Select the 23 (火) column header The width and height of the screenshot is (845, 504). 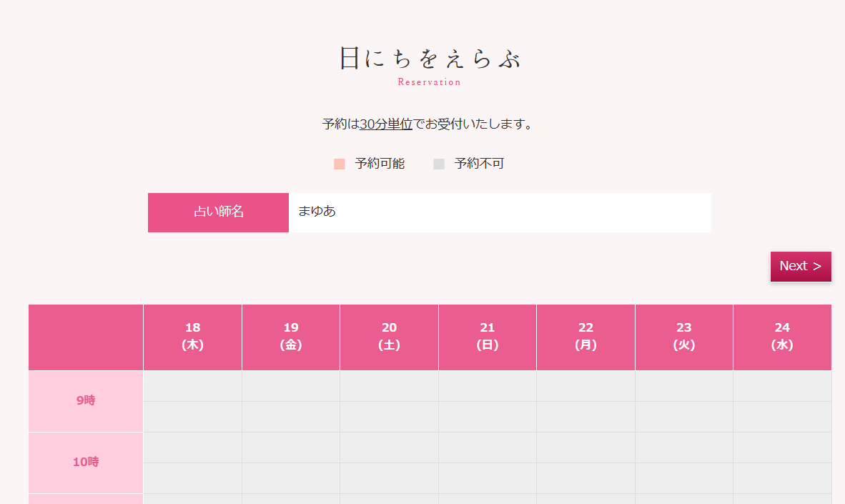click(x=684, y=337)
